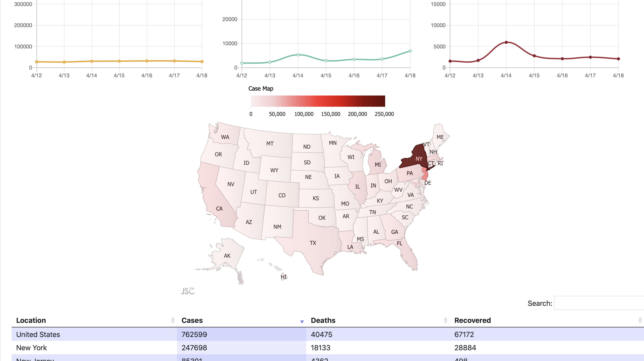Select Georgia on the case map

[x=394, y=232]
